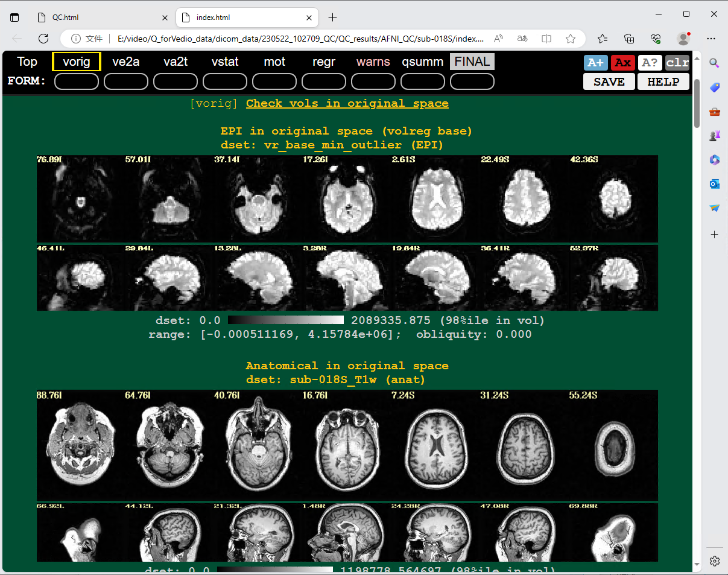Click the red Ax fill-all-bad button

(623, 63)
